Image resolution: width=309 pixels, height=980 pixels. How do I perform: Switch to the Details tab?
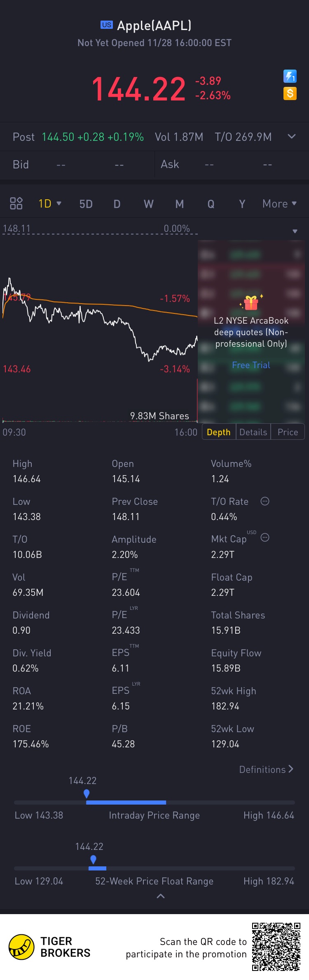tap(253, 432)
